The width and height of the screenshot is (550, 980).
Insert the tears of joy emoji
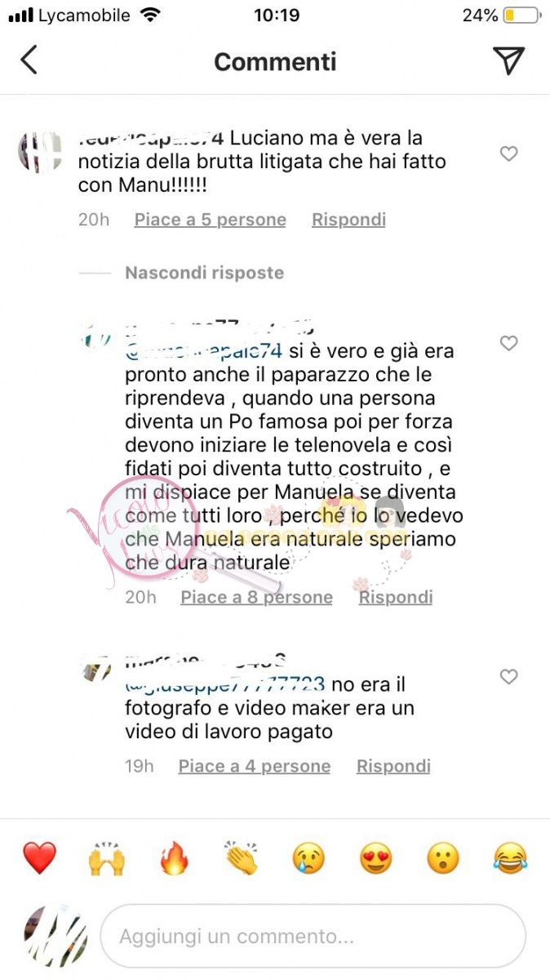511,858
